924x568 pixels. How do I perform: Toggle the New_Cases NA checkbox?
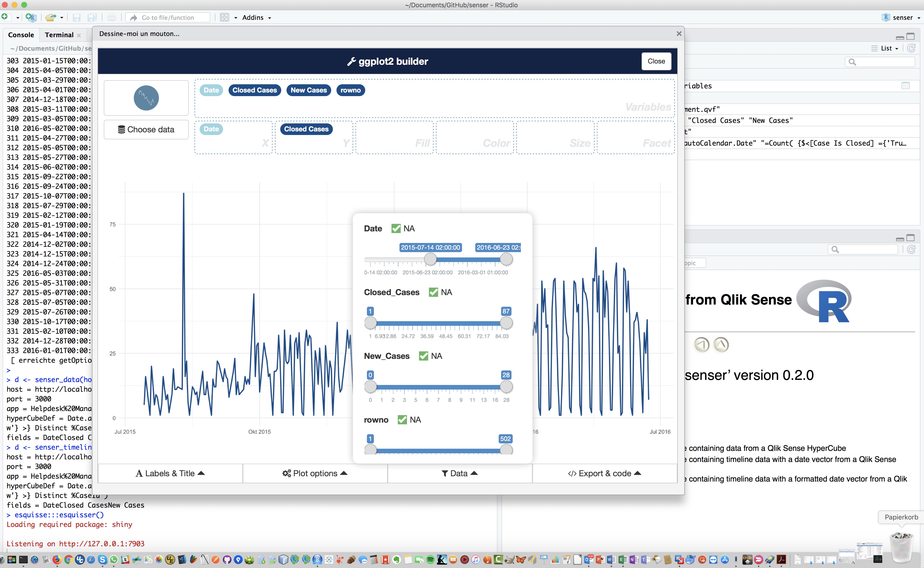tap(424, 356)
